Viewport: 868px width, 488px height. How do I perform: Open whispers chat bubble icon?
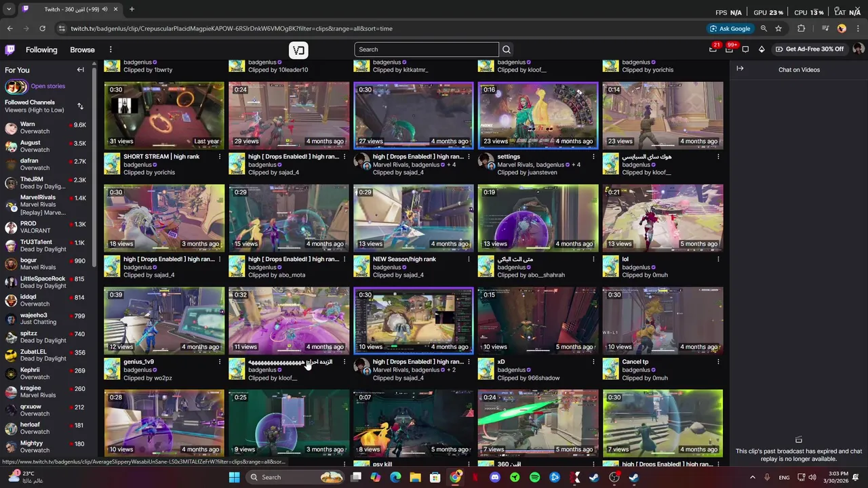tap(745, 49)
